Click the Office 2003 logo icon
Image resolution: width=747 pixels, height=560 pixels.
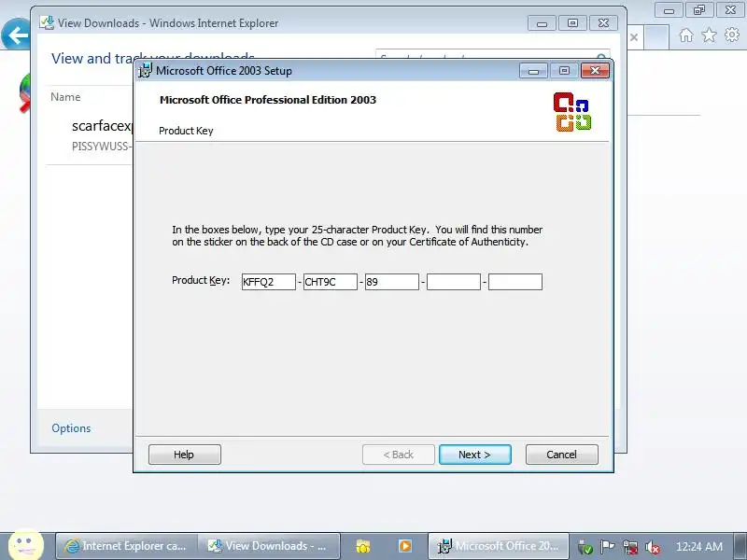tap(572, 112)
